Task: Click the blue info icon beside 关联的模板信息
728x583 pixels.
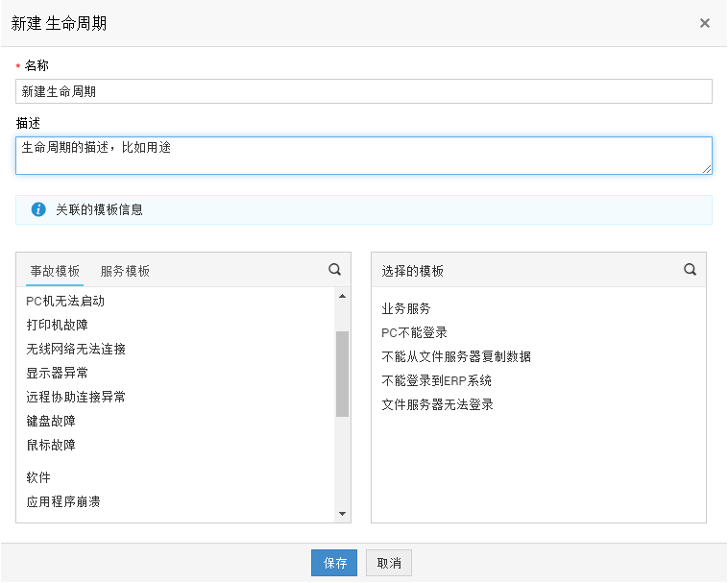Action: (38, 209)
